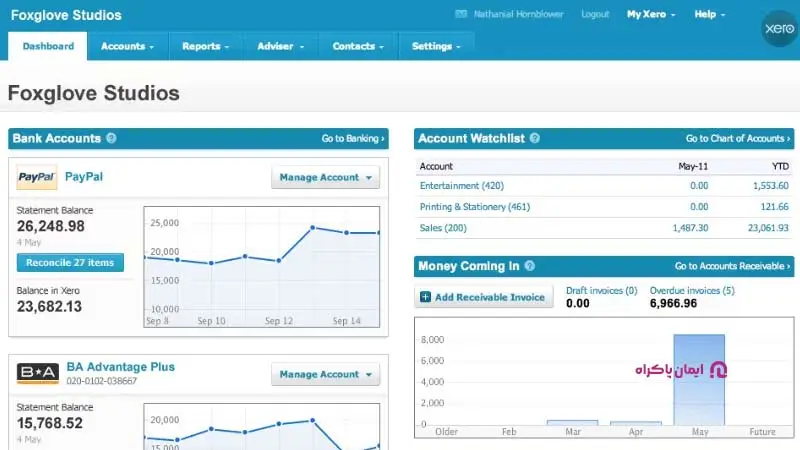Click the PayPal statement balance 26,248.98
This screenshot has width=800, height=450.
[51, 226]
